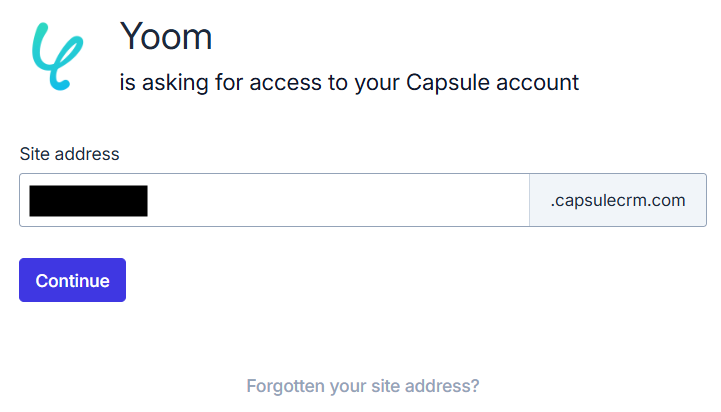Image resolution: width=721 pixels, height=412 pixels.
Task: Click the Capsule account access request text
Action: tap(349, 82)
